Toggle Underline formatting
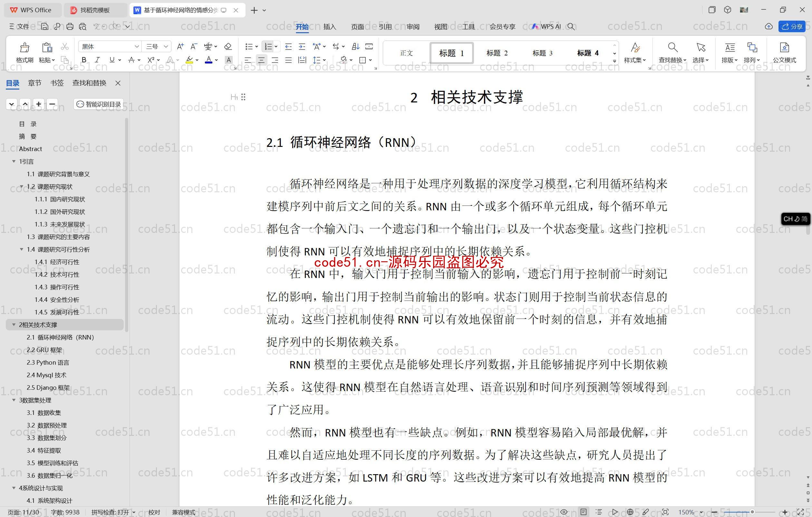 (111, 60)
